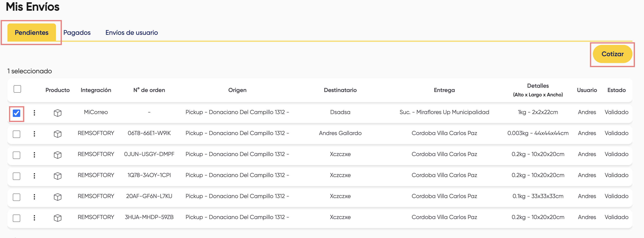Open three-dot menu for MiCorreo row

click(34, 113)
